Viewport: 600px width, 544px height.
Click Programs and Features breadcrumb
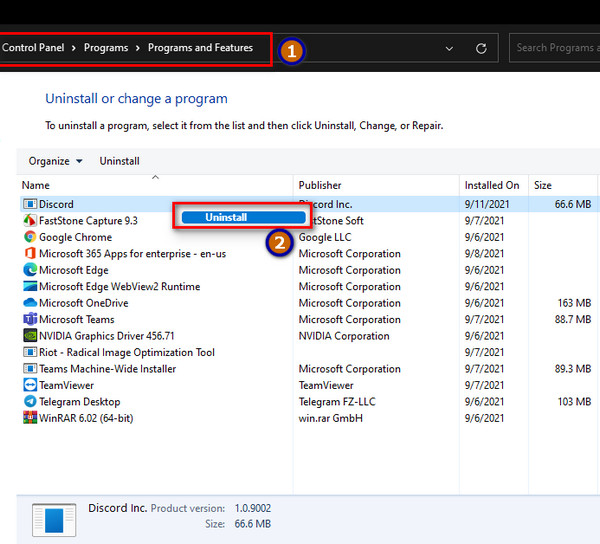pos(200,48)
